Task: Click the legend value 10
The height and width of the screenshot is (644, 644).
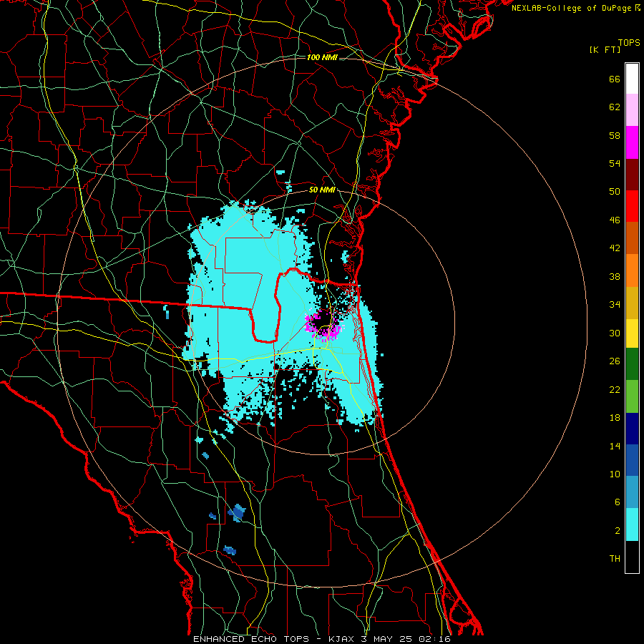Action: point(615,474)
